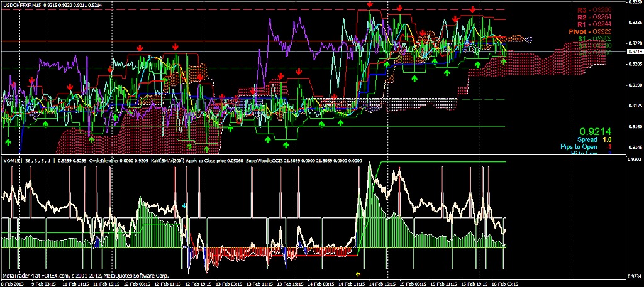Click the Pips to Open readout

click(586, 147)
